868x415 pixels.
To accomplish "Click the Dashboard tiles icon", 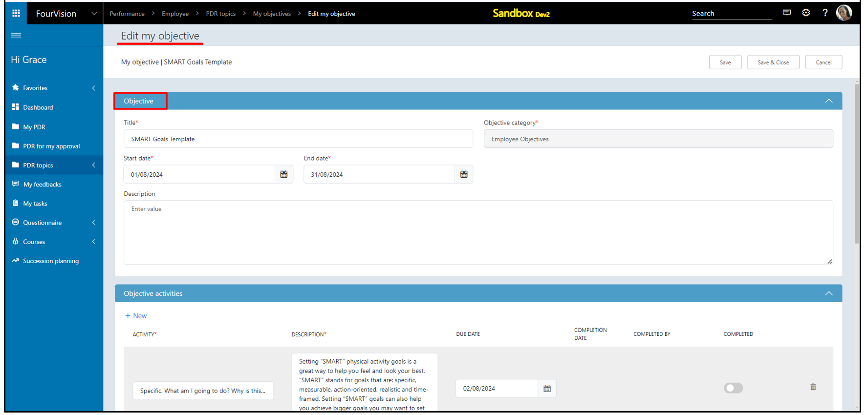I will 16,107.
